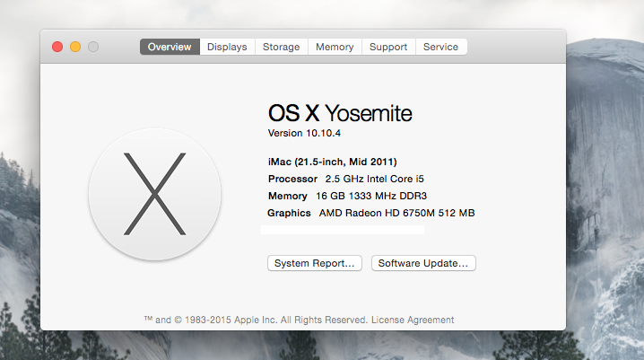The width and height of the screenshot is (644, 360).
Task: Open the License Agreement link
Action: point(413,320)
